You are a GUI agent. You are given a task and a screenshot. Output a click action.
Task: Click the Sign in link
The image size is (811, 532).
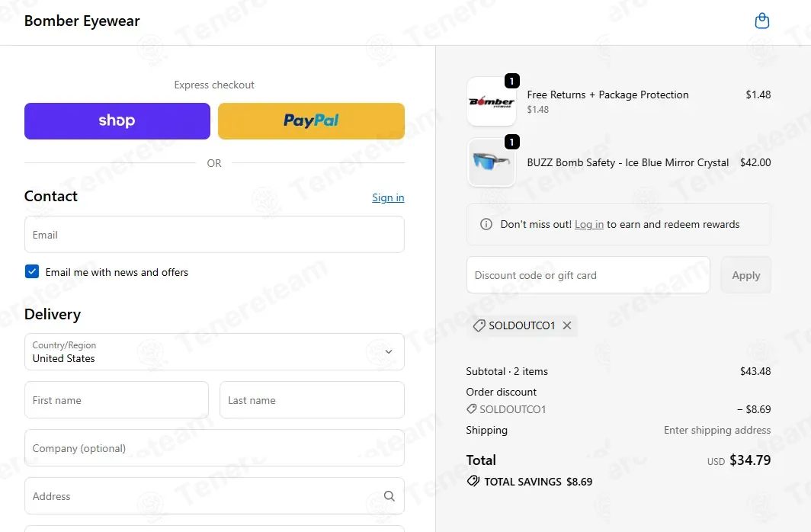pyautogui.click(x=388, y=197)
